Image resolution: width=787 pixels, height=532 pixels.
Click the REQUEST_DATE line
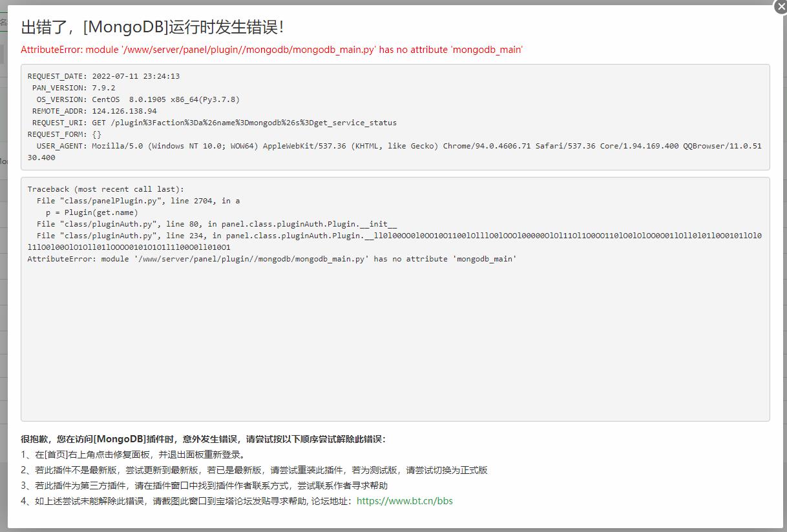pos(103,76)
